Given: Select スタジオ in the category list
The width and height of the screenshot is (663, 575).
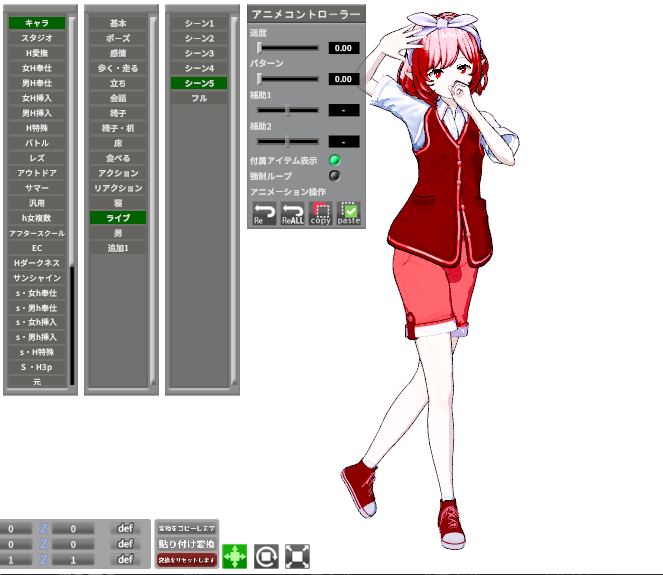Looking at the screenshot, I should pyautogui.click(x=37, y=38).
